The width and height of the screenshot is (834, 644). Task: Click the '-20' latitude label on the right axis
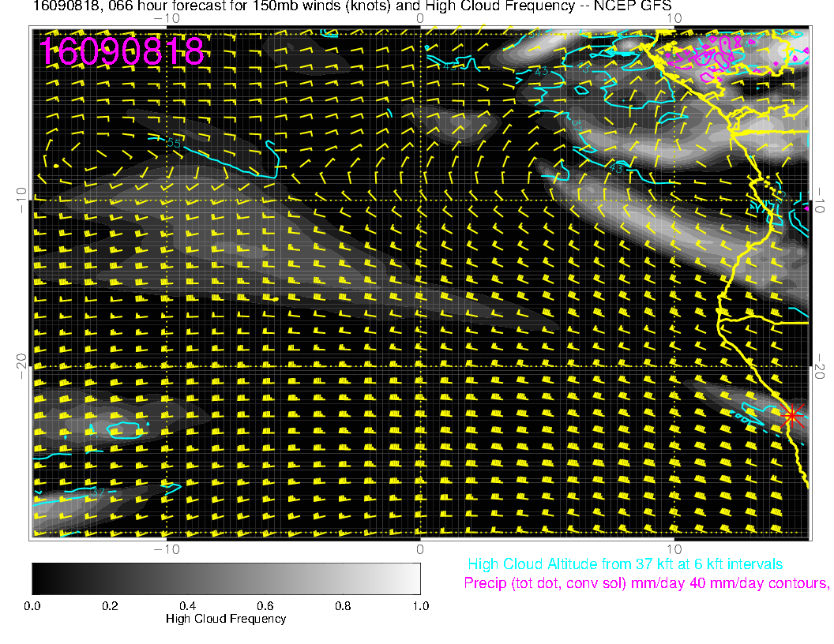click(820, 366)
